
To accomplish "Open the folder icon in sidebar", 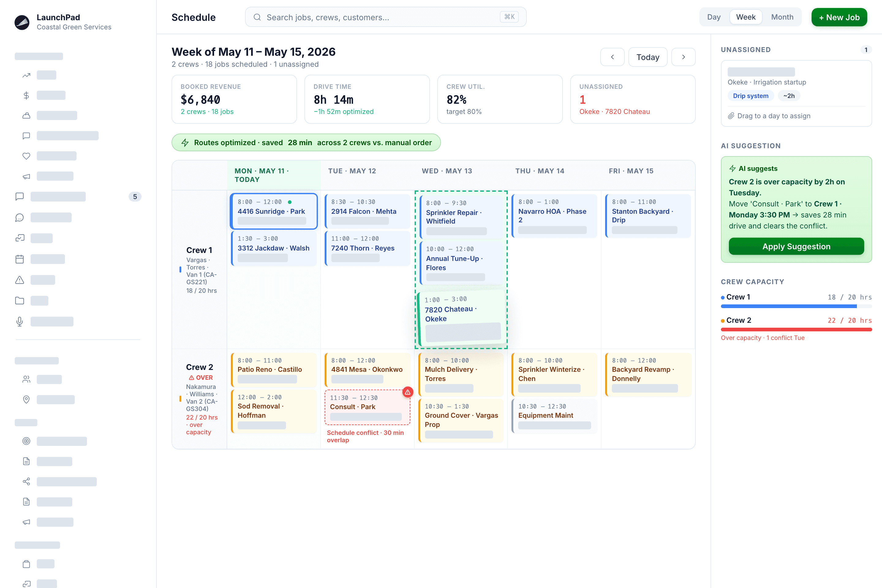I will 20,301.
